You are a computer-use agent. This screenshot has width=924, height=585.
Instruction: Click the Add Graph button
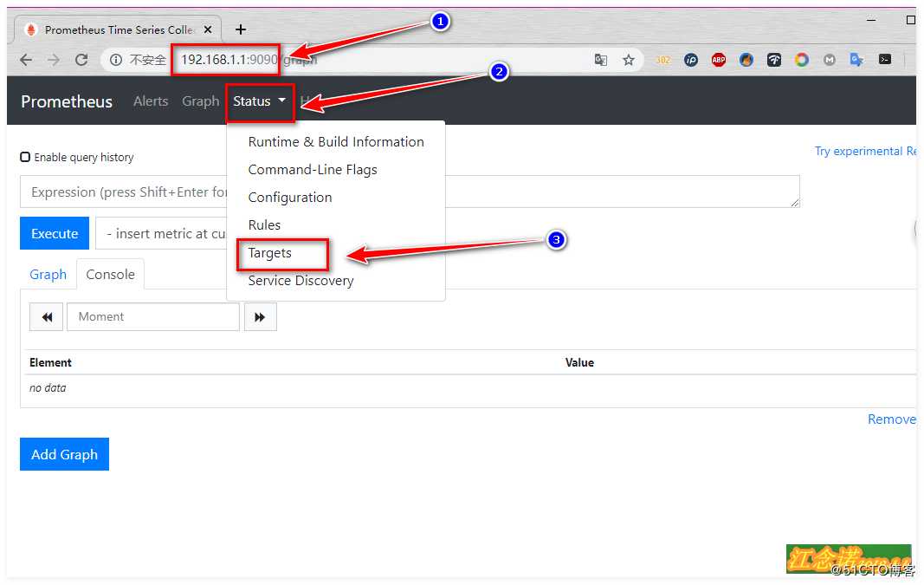[x=64, y=454]
